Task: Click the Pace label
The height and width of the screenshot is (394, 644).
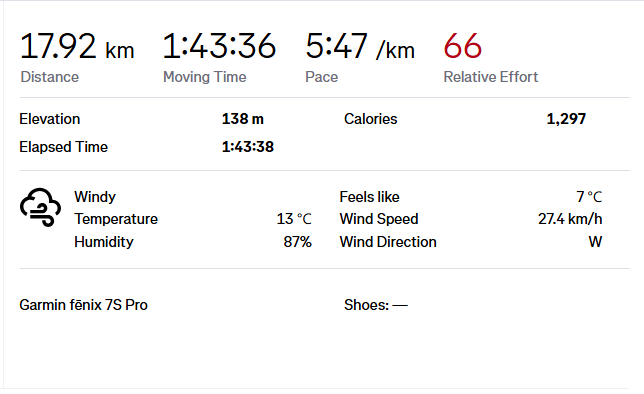Action: (322, 77)
